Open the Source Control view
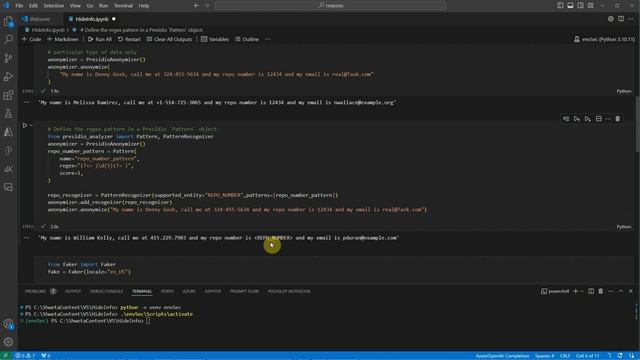 pyautogui.click(x=8, y=58)
